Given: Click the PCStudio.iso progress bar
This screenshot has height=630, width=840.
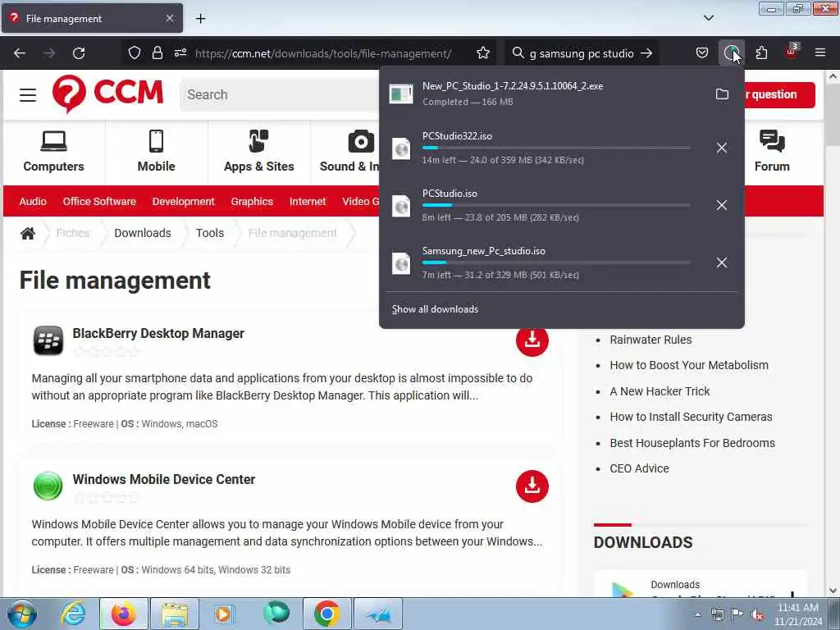Looking at the screenshot, I should point(556,205).
